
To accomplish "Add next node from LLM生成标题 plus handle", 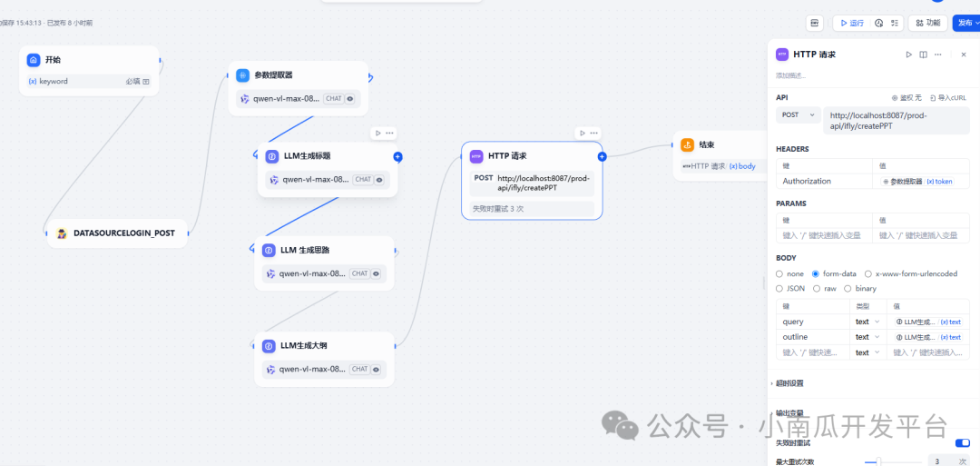I will point(397,156).
